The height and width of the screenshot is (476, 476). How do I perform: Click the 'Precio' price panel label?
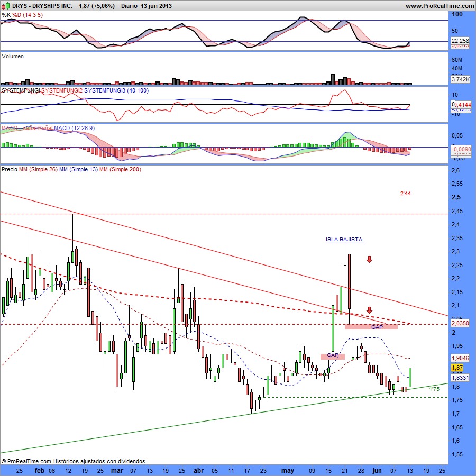[10, 169]
